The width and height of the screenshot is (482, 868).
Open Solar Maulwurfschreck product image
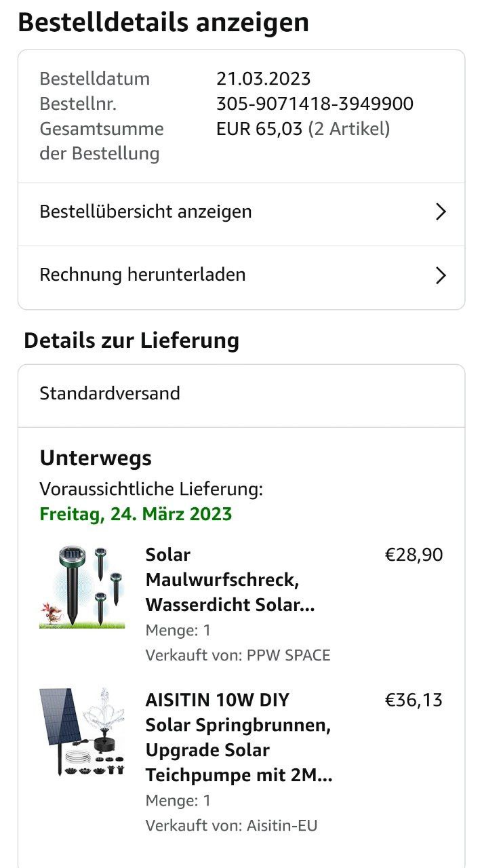point(82,587)
